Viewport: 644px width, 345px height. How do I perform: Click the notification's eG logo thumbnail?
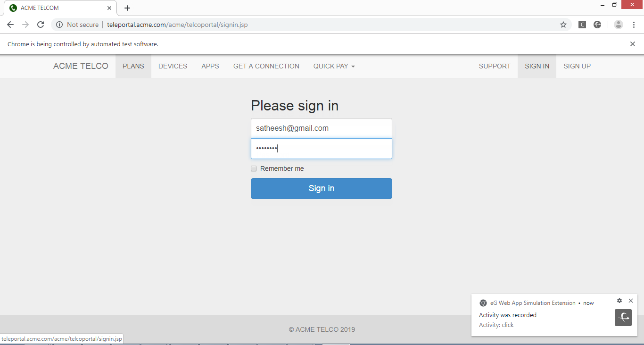623,318
